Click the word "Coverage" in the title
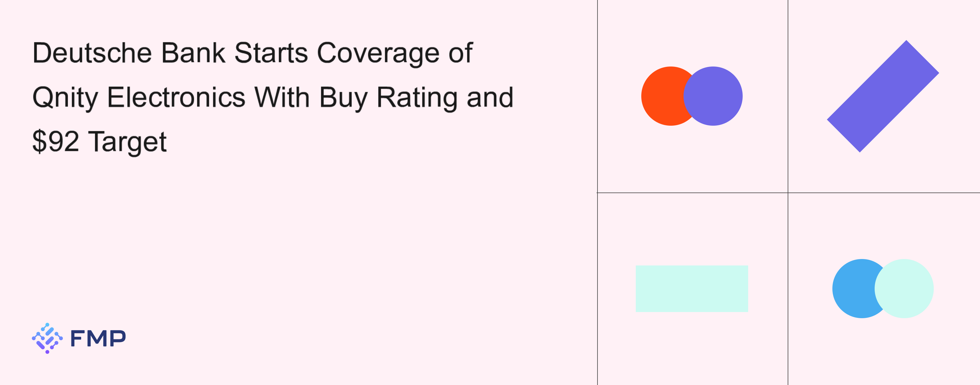Screen dimensions: 980x385 [378, 53]
